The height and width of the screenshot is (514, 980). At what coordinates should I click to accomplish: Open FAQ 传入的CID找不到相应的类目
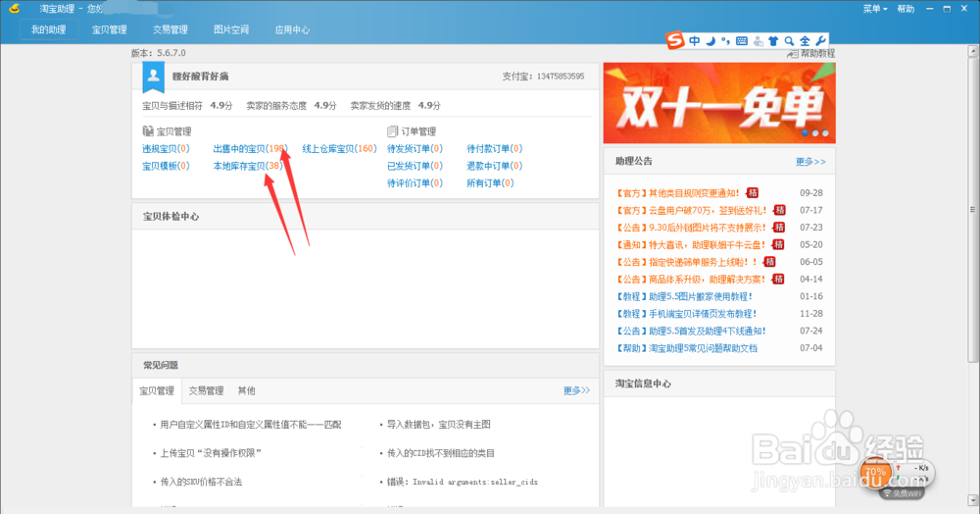click(x=441, y=453)
